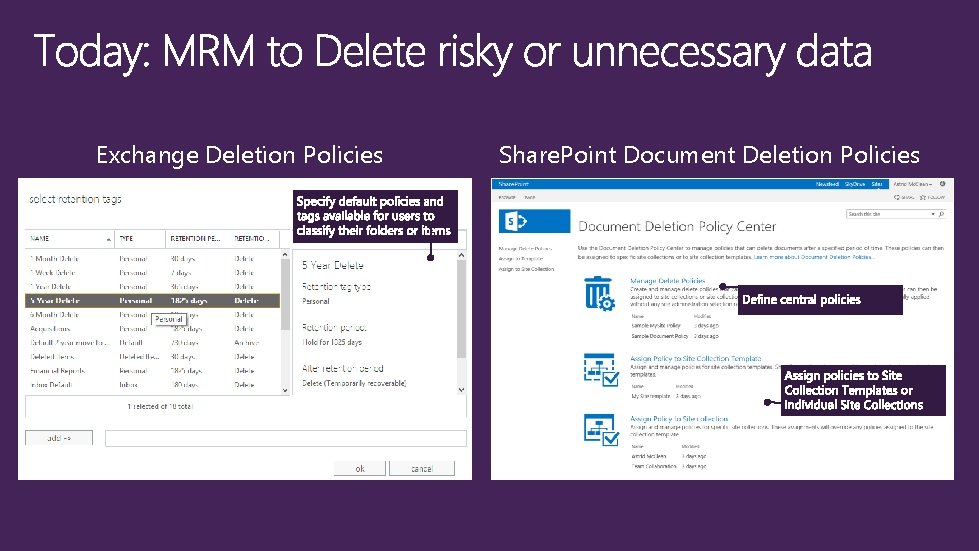979x551 pixels.
Task: Switch to the PAGE ribbon tab
Action: tap(529, 197)
